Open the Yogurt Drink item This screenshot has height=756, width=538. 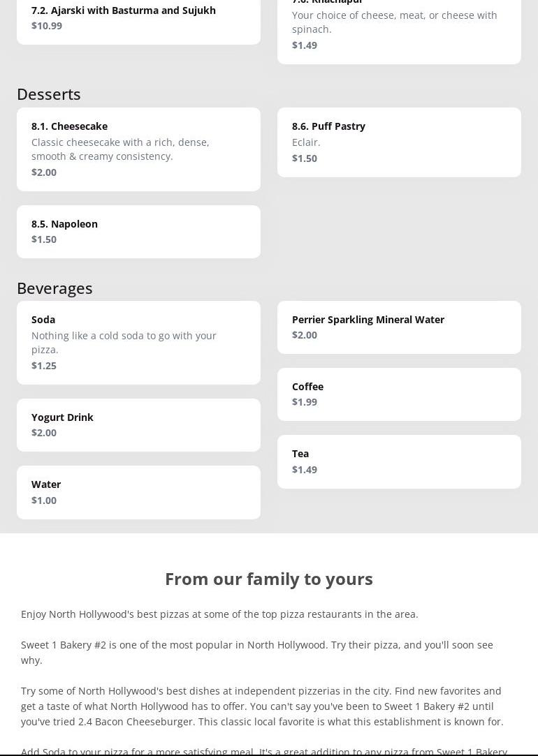138,424
